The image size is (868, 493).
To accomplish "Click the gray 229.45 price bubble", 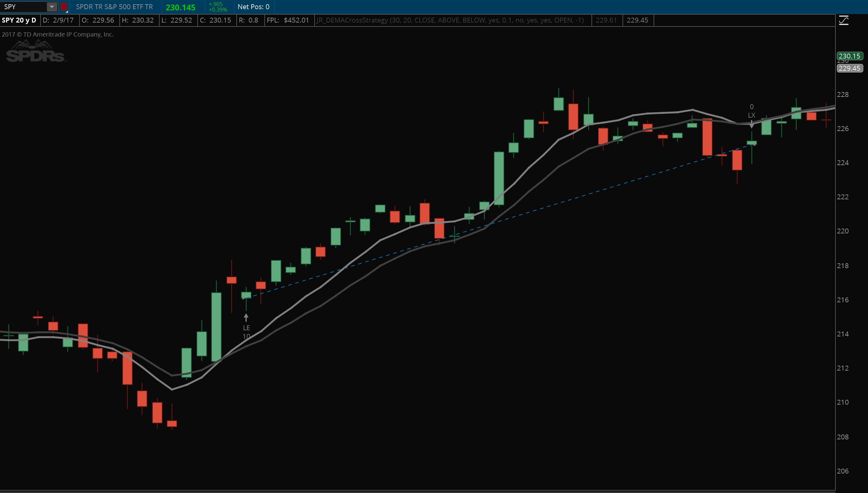I will (849, 68).
